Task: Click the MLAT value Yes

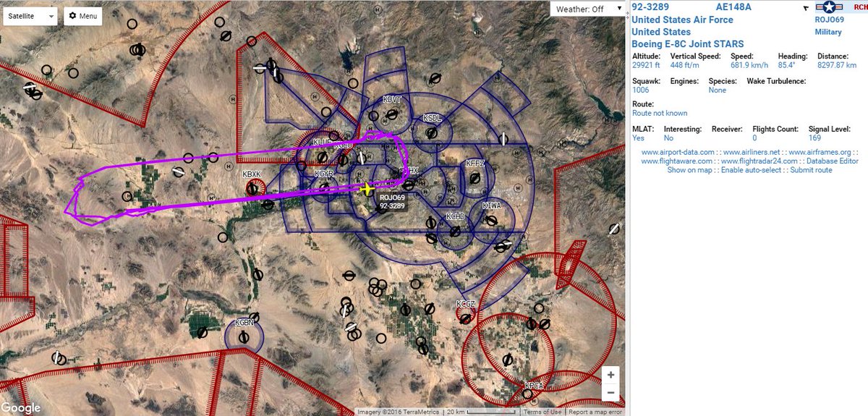Action: point(638,137)
